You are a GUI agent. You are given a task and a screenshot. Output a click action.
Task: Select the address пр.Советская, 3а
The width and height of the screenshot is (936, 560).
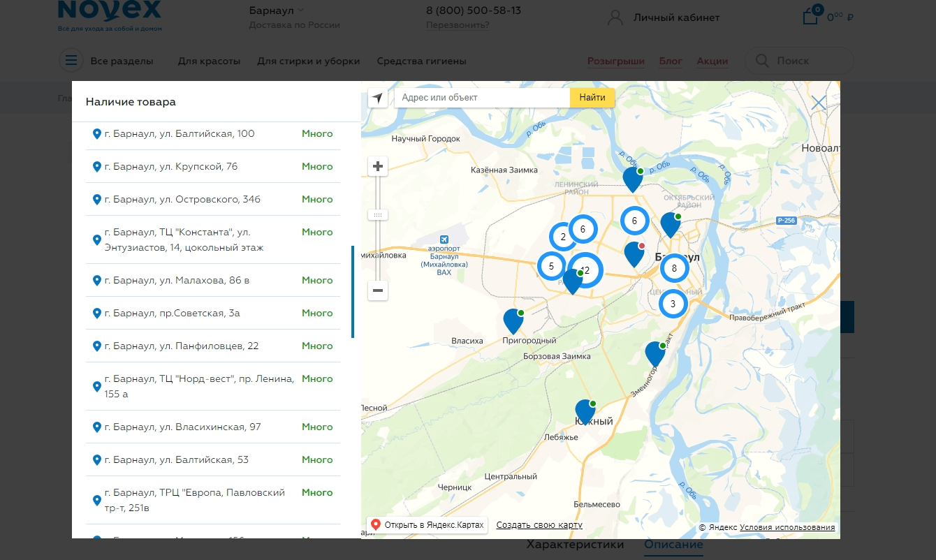[173, 313]
